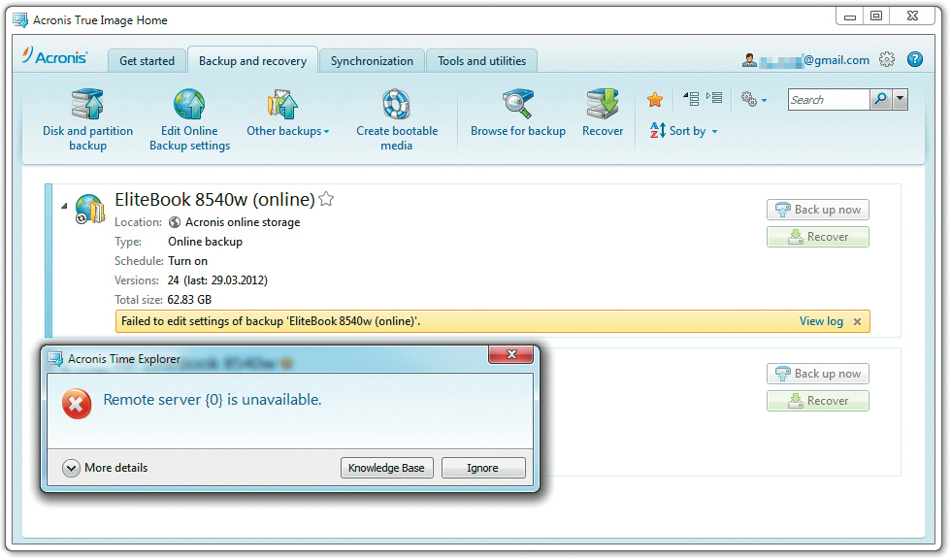
Task: Switch to the Get started tab
Action: point(147,61)
